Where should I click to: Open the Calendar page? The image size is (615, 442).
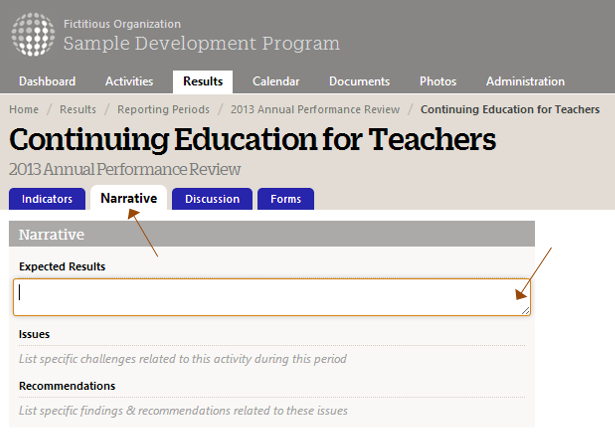coord(276,82)
